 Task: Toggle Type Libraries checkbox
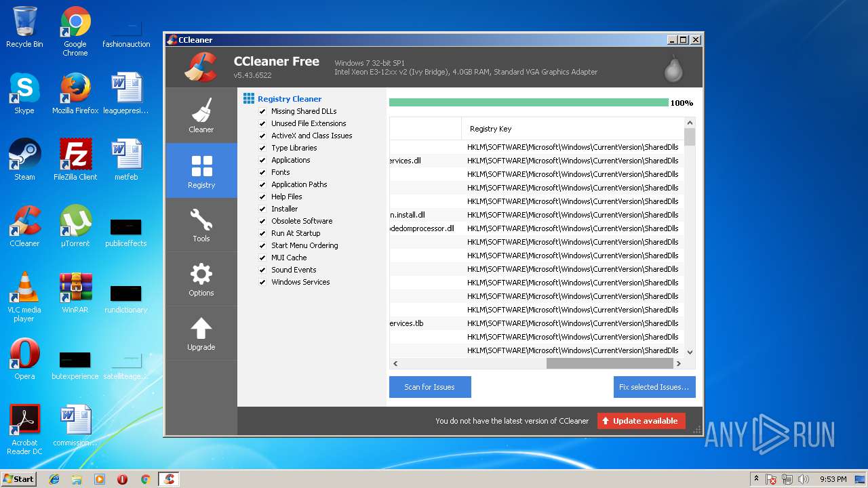(x=262, y=148)
